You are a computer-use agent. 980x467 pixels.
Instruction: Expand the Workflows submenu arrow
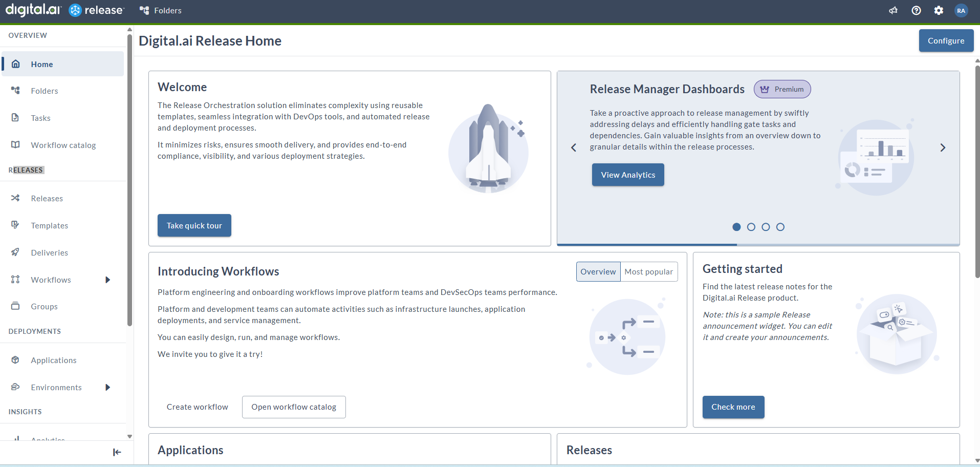tap(107, 280)
